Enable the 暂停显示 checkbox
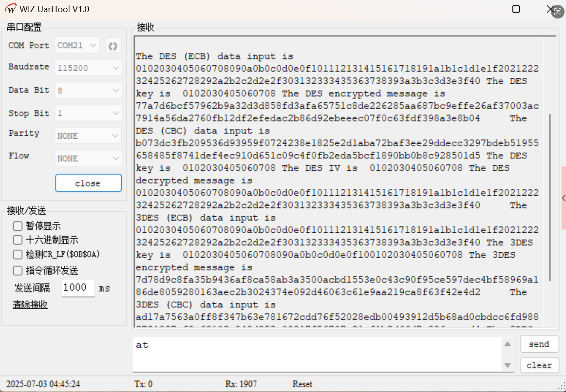The width and height of the screenshot is (566, 392). click(18, 226)
